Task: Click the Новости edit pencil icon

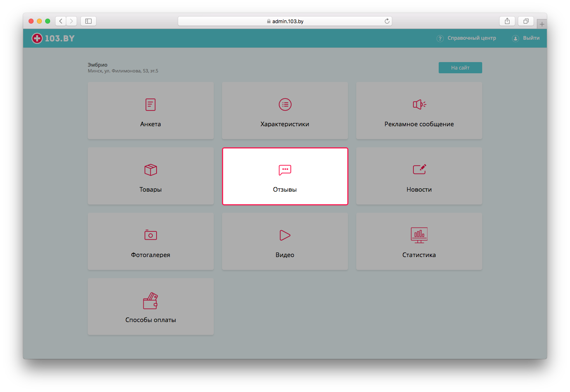Action: pyautogui.click(x=419, y=169)
